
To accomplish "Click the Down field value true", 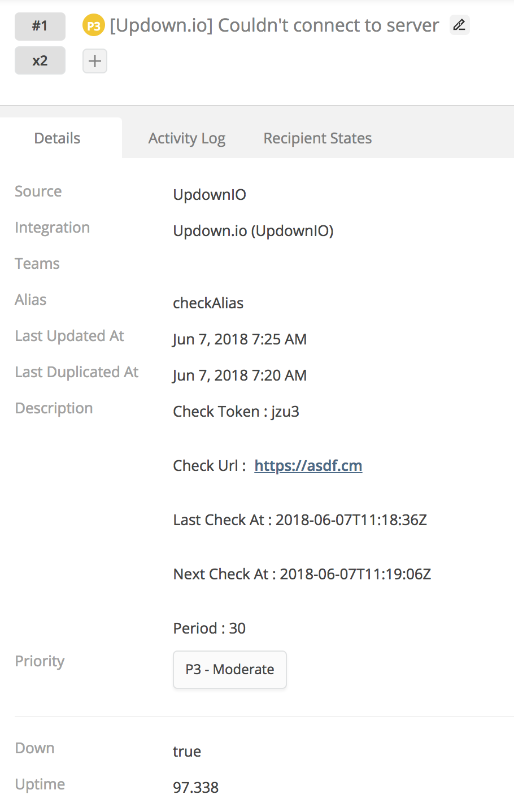I will (187, 752).
